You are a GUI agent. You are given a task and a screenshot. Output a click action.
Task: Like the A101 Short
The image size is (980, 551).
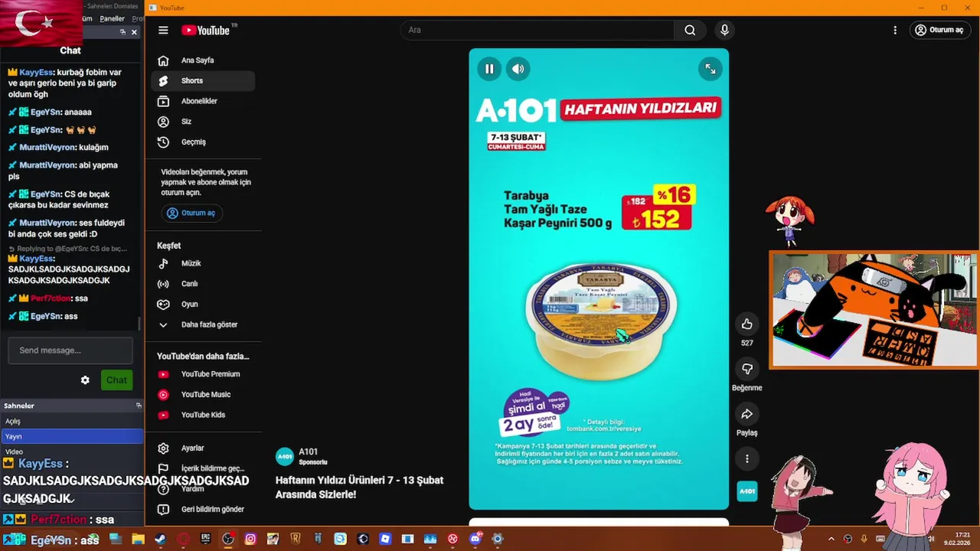pyautogui.click(x=747, y=324)
